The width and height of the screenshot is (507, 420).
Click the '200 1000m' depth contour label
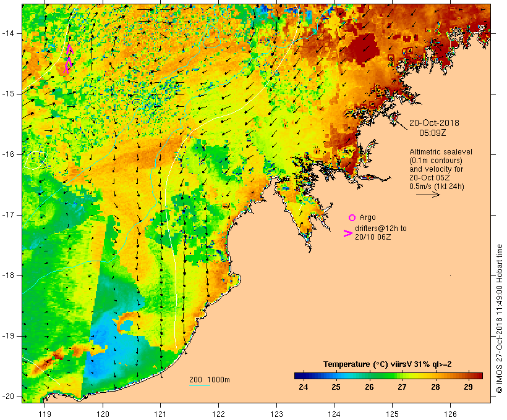coord(209,380)
